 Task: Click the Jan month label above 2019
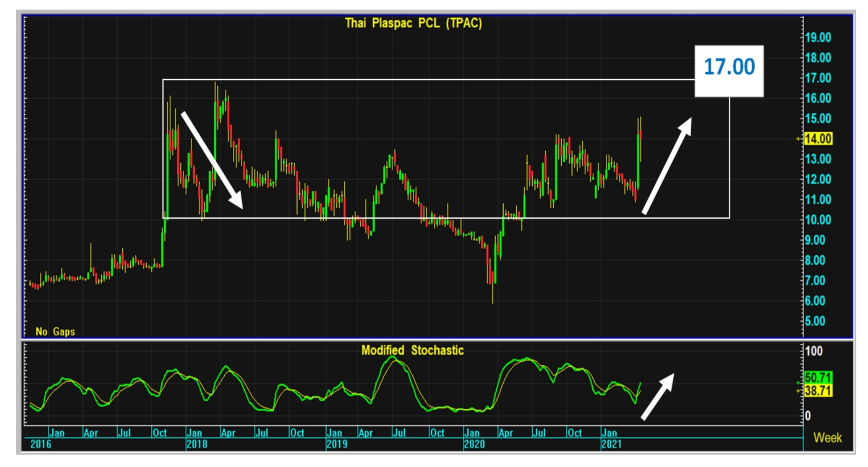pyautogui.click(x=334, y=433)
